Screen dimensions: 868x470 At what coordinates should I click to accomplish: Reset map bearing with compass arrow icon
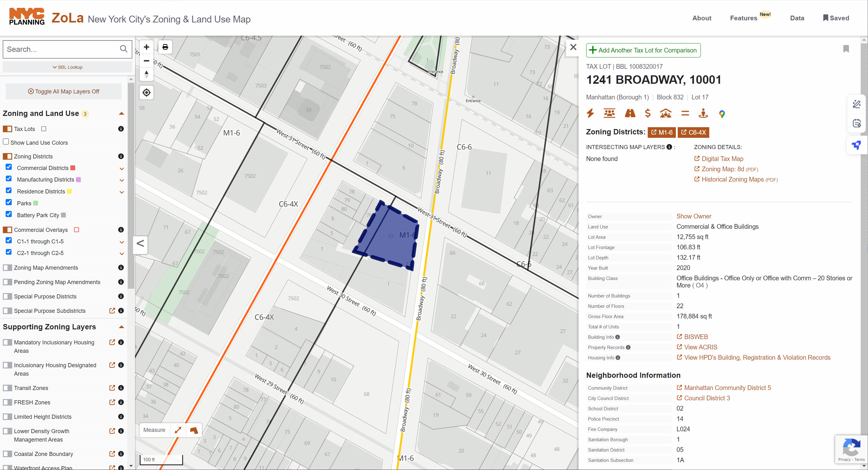(x=146, y=74)
